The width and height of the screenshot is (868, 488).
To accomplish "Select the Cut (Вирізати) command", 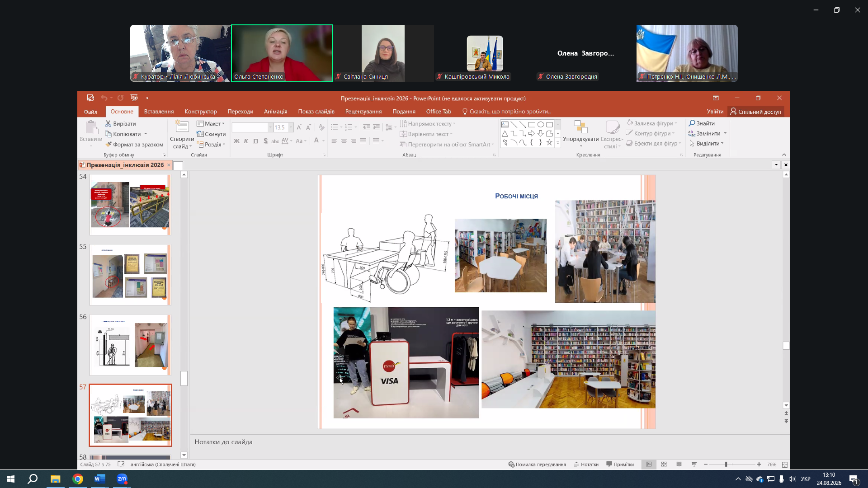I will tap(121, 124).
